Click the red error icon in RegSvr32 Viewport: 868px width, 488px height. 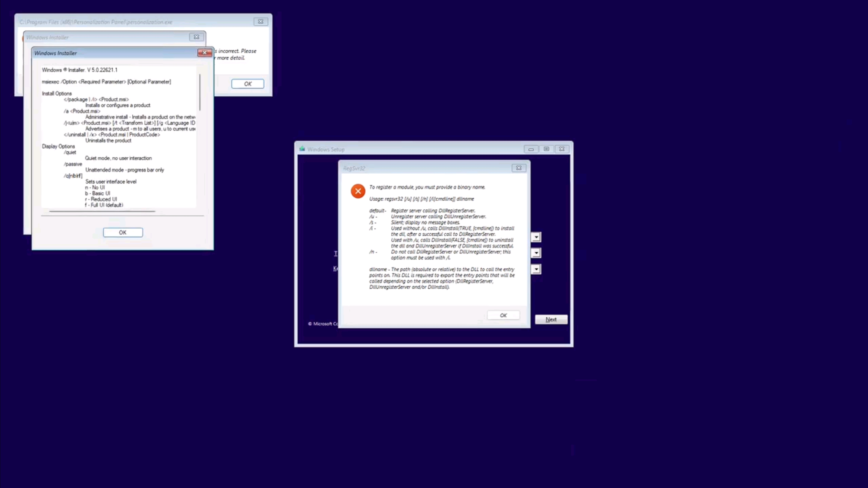pyautogui.click(x=358, y=191)
